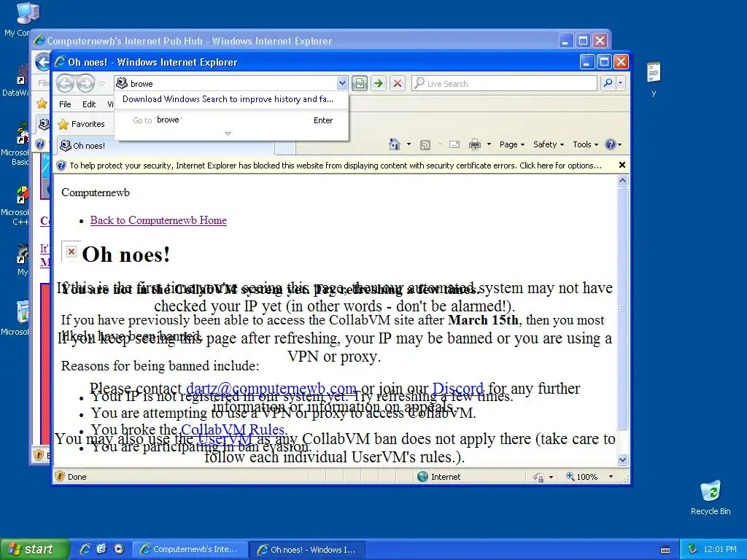The width and height of the screenshot is (747, 560).
Task: Open the Favorites button
Action: (x=82, y=124)
